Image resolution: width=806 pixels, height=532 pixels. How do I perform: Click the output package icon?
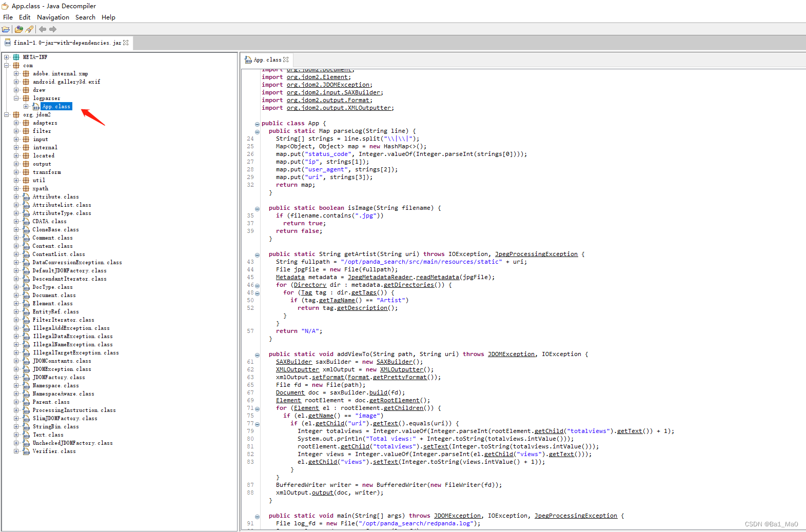click(26, 164)
